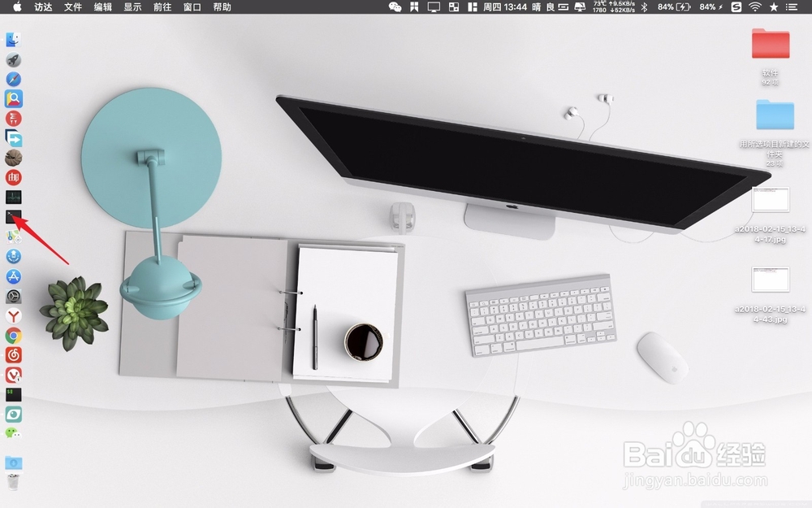Click network speed and temperature stats
Screen dimensions: 812x508
[614, 7]
